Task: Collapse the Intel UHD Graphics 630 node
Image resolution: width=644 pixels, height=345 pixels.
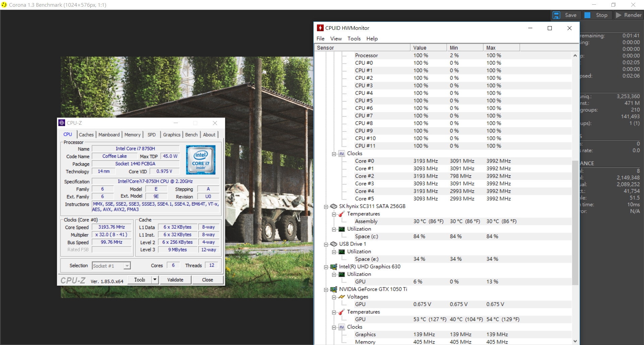Action: pos(326,267)
